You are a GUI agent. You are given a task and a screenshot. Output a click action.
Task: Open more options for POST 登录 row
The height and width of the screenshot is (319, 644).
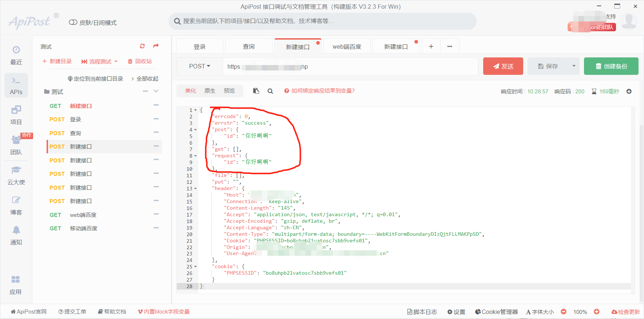(156, 119)
